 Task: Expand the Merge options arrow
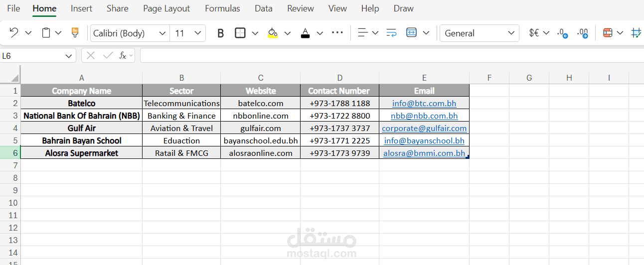pyautogui.click(x=426, y=33)
